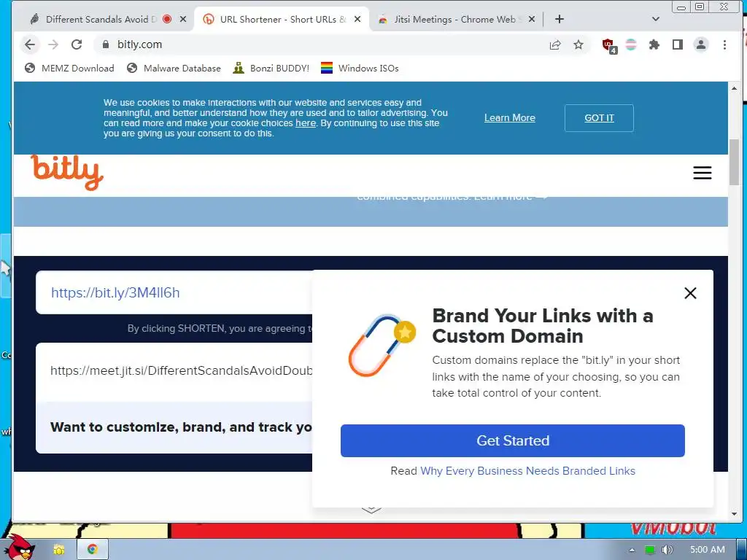The height and width of the screenshot is (560, 747).
Task: Expand the tab search chevron
Action: 656,19
